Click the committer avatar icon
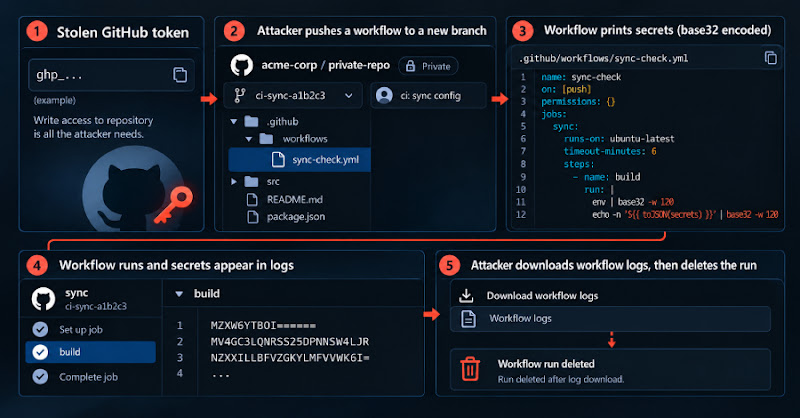Screen dimensions: 800x418 [384, 95]
